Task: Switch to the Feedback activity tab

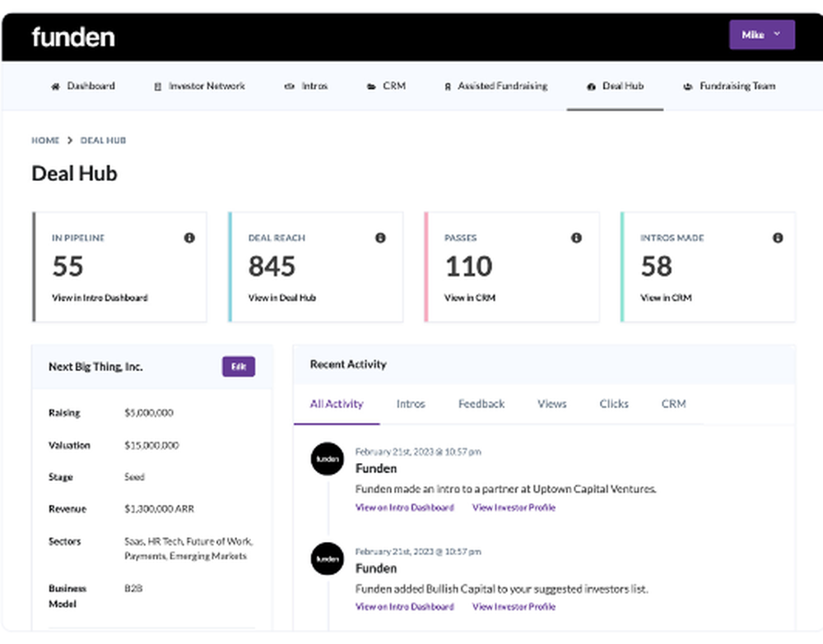Action: coord(481,404)
